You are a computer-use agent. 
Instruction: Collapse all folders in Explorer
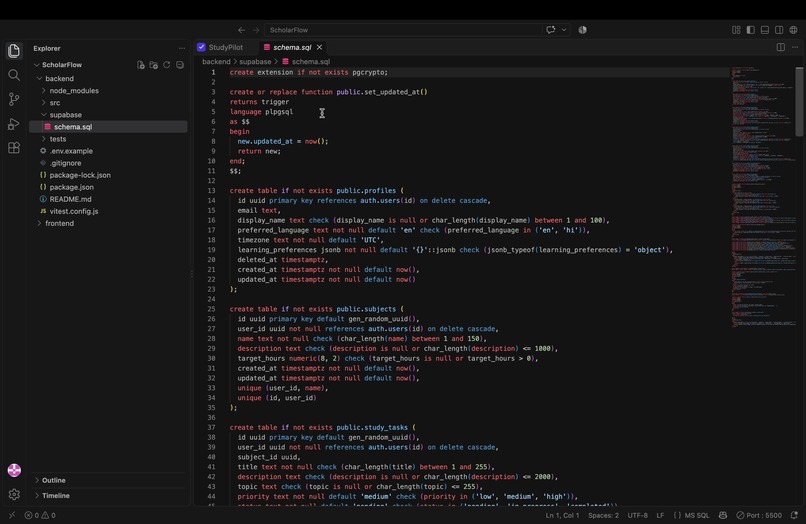pyautogui.click(x=180, y=65)
